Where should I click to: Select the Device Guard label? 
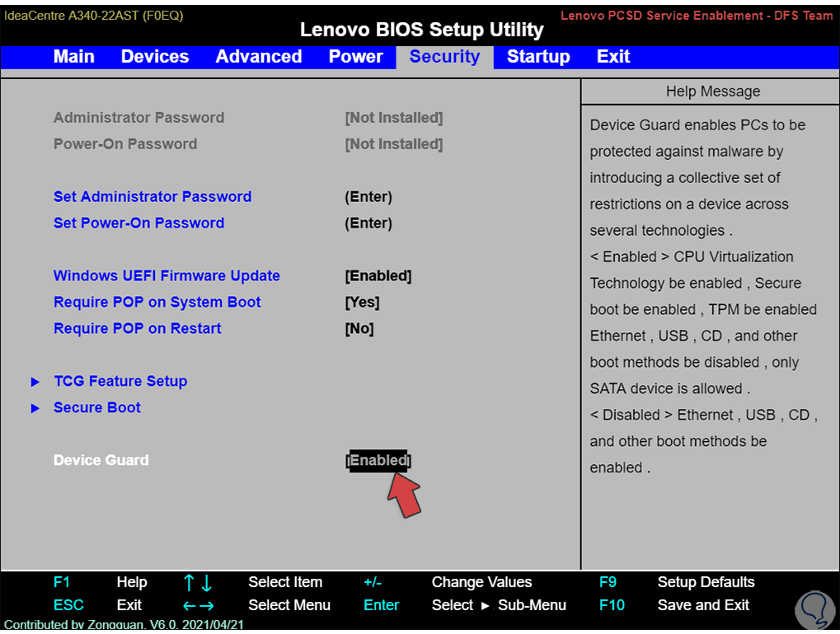pyautogui.click(x=101, y=460)
